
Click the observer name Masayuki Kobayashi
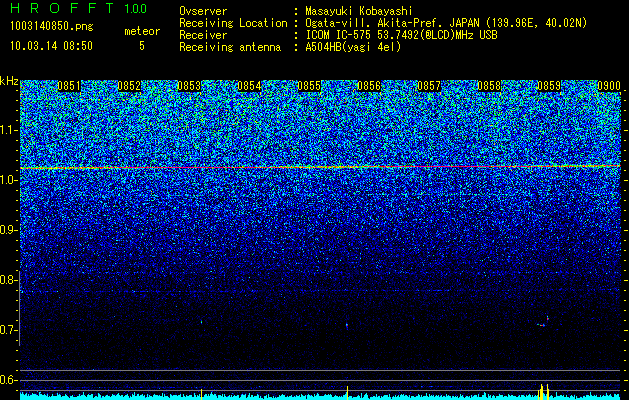[x=358, y=11]
